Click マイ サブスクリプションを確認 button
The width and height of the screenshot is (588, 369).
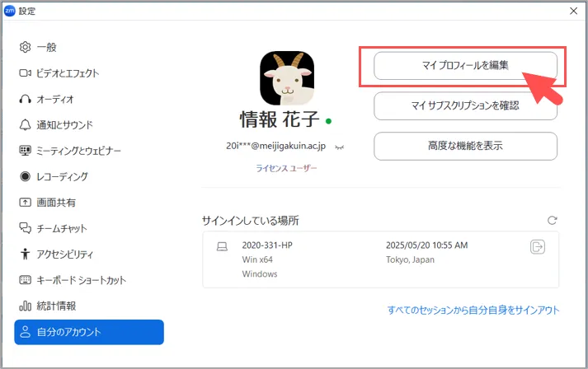click(465, 105)
